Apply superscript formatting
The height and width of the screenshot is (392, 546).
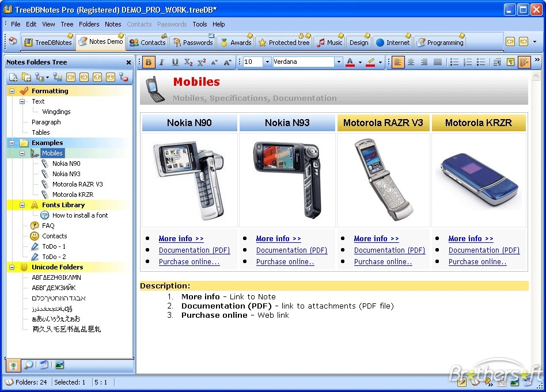coord(202,62)
